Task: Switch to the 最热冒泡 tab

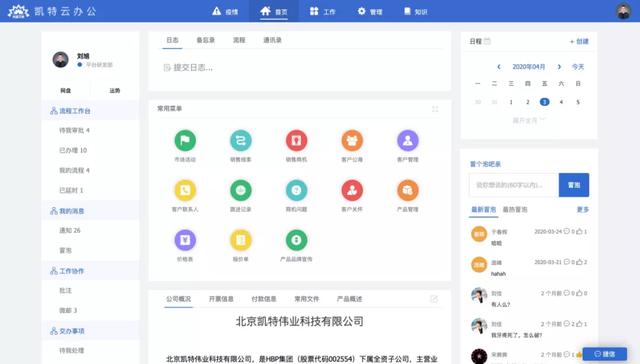Action: pyautogui.click(x=515, y=209)
